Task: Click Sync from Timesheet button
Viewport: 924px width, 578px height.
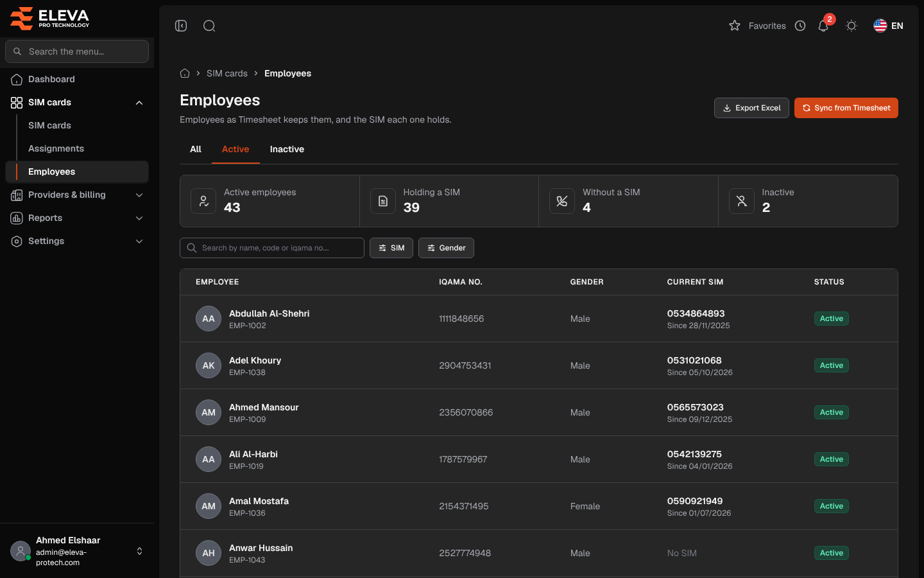Action: coord(846,108)
